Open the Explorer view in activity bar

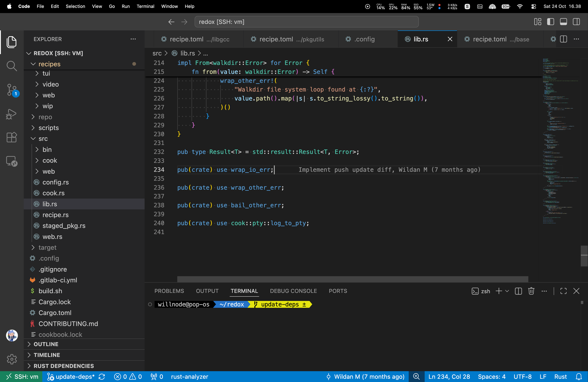[x=12, y=42]
